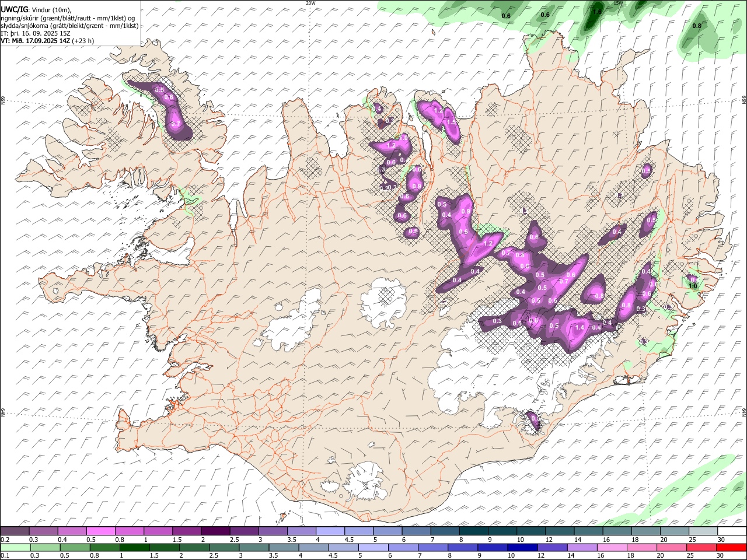Select the white top-row swatch at 30
Screen dimensions: 747x560
pos(731,531)
